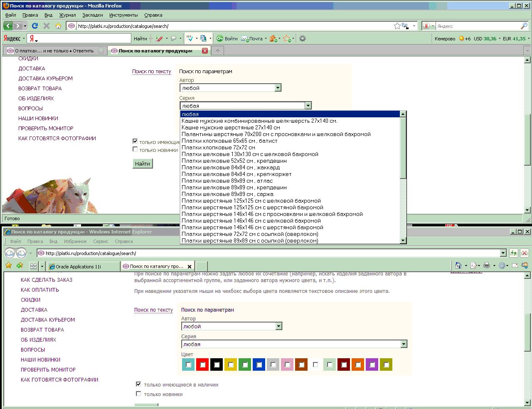Viewport: 532px width, 409px height.
Task: Pick the purple color swatch
Action: tap(372, 364)
